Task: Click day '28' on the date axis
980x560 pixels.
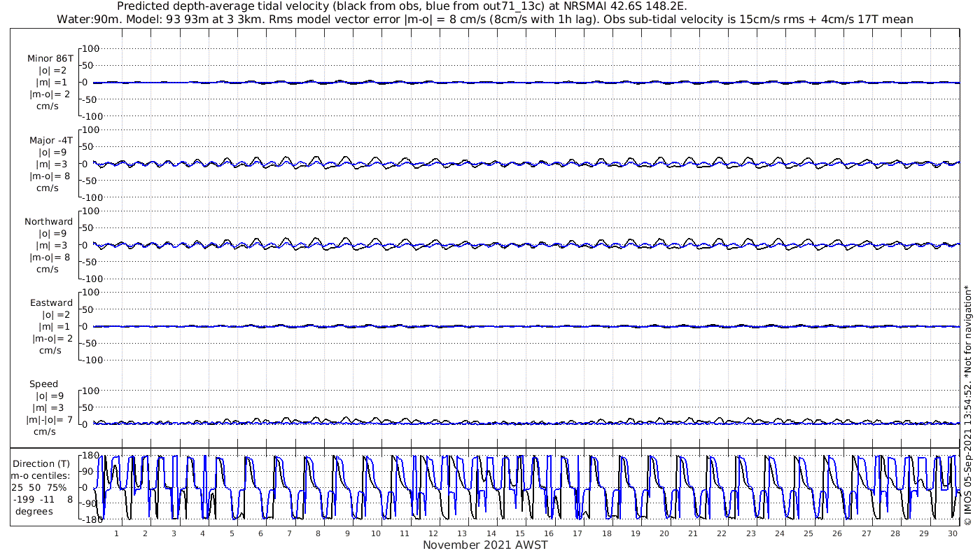Action: (895, 533)
